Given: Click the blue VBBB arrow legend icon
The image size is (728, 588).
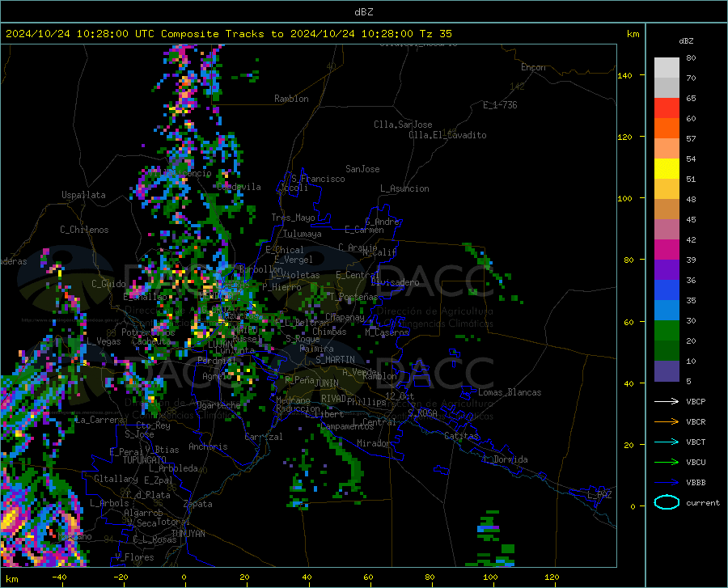Looking at the screenshot, I should [667, 482].
